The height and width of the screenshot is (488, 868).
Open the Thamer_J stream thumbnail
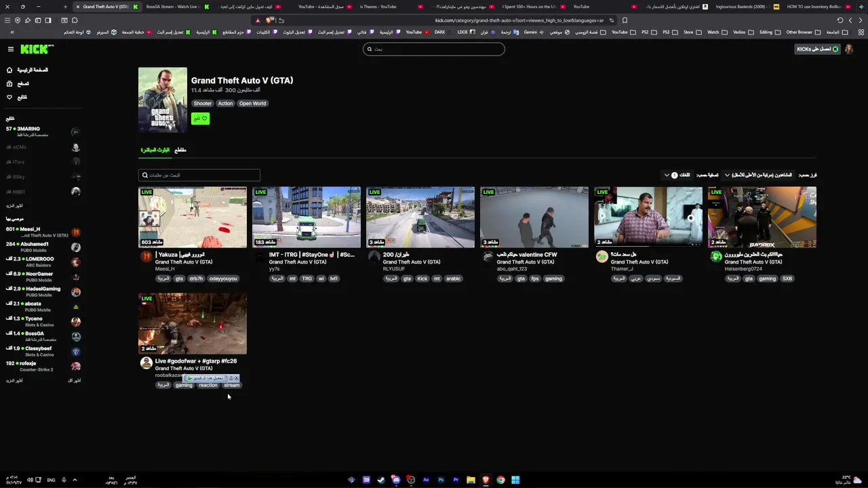(648, 218)
